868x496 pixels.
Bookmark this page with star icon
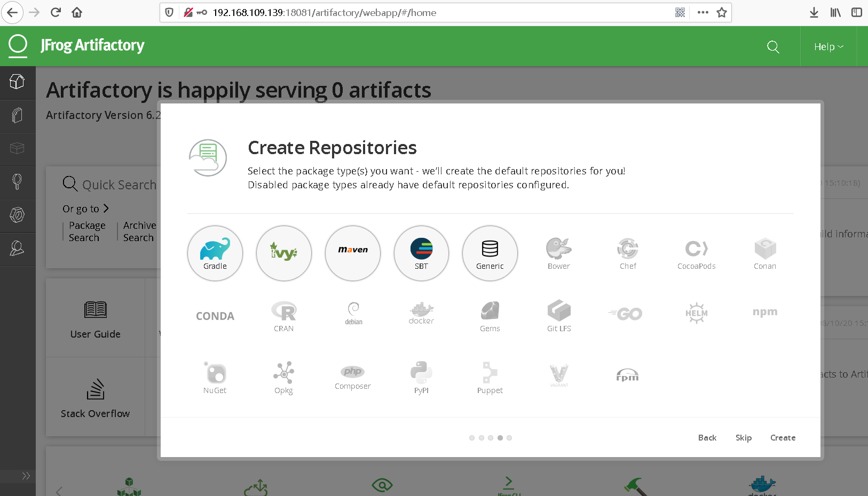pyautogui.click(x=722, y=12)
